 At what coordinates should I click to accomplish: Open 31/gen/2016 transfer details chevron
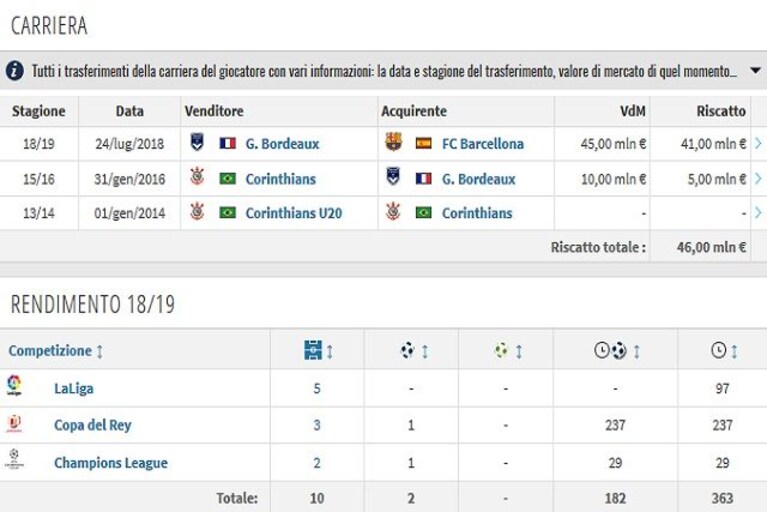coord(758,178)
